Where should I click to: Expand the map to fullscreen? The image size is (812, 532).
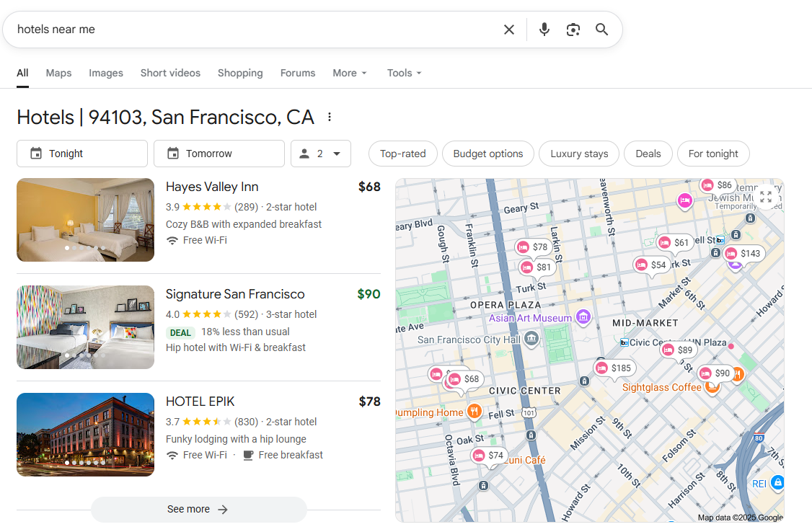click(766, 197)
